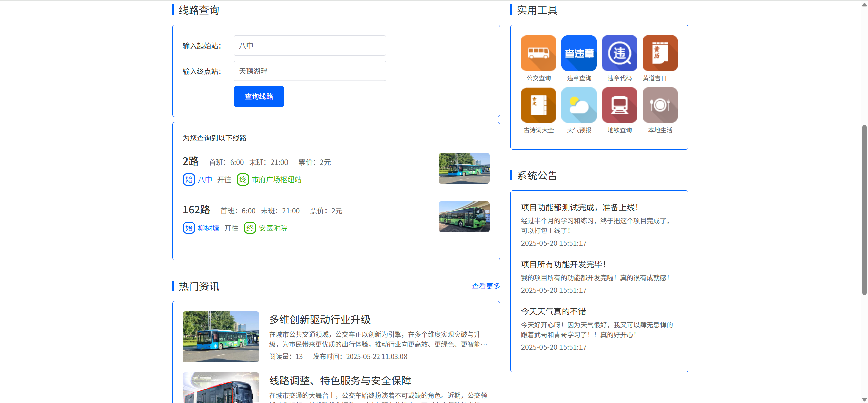Open announcement 项目功能都测试完成，准备上线!

pyautogui.click(x=579, y=207)
